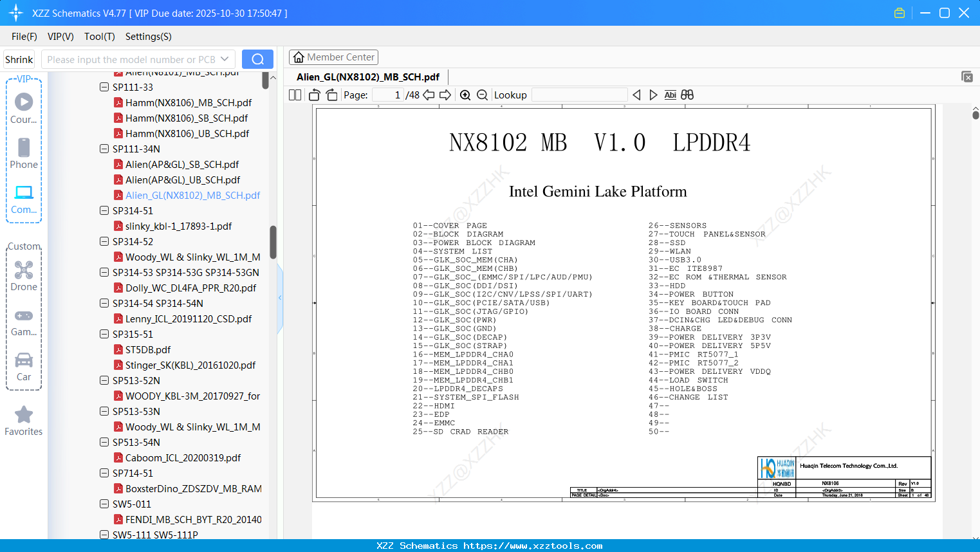Open the Settings(S) menu
980x552 pixels.
[149, 37]
